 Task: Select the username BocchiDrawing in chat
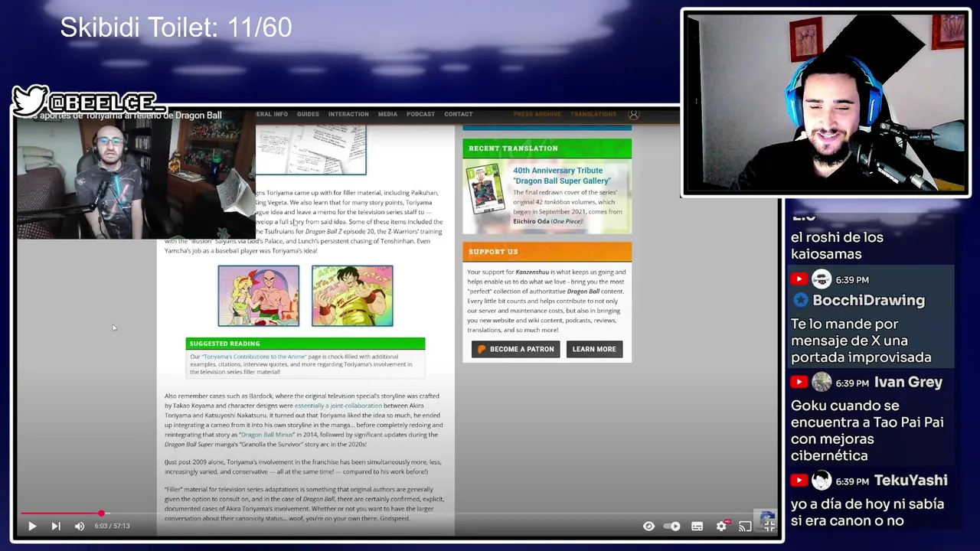(868, 300)
